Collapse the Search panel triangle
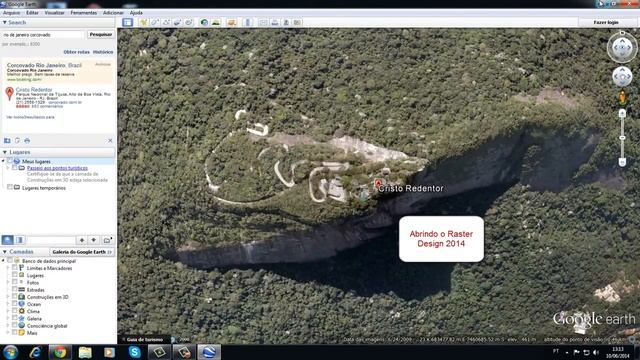Image resolution: width=640 pixels, height=360 pixels. pyautogui.click(x=4, y=22)
